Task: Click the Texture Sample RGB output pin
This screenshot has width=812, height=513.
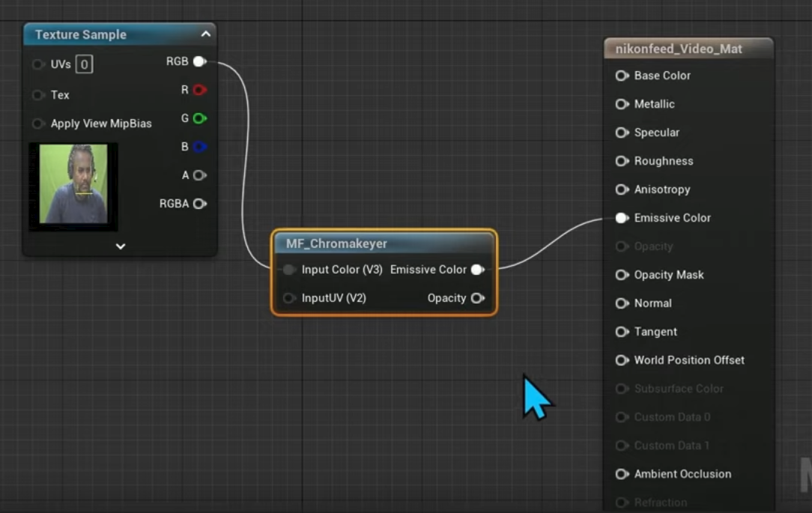Action: click(x=199, y=61)
